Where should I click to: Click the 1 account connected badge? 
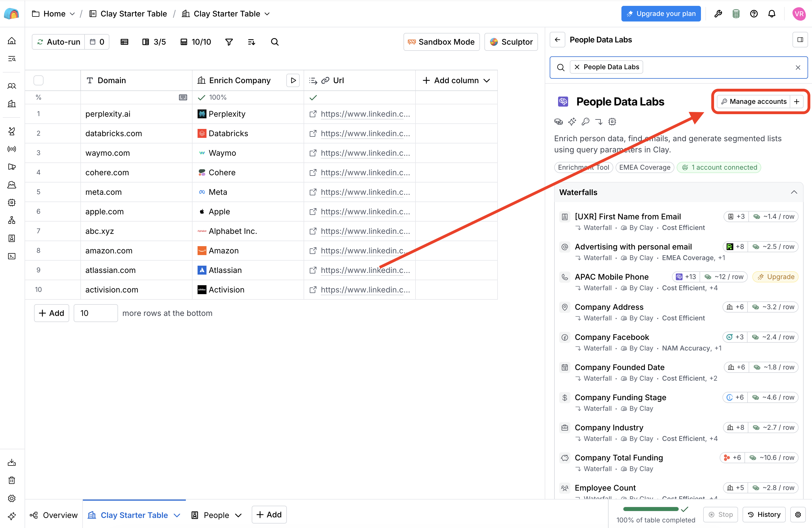719,167
